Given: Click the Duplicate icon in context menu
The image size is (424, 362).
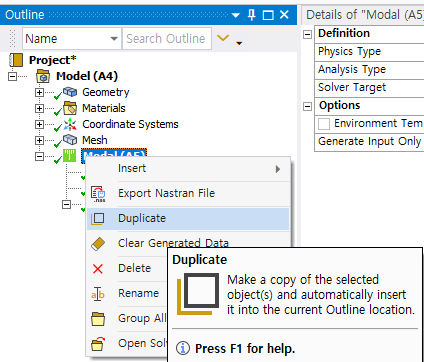Looking at the screenshot, I should [98, 218].
